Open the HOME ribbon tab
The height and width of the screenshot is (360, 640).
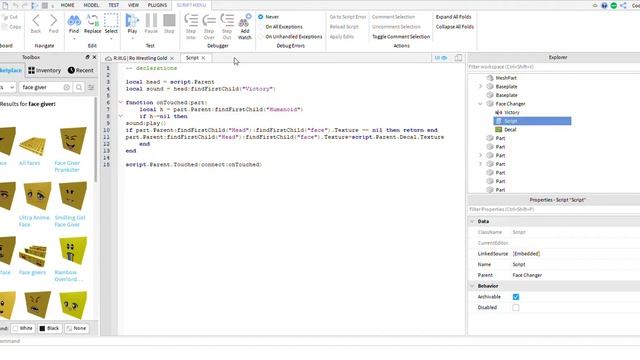point(67,5)
